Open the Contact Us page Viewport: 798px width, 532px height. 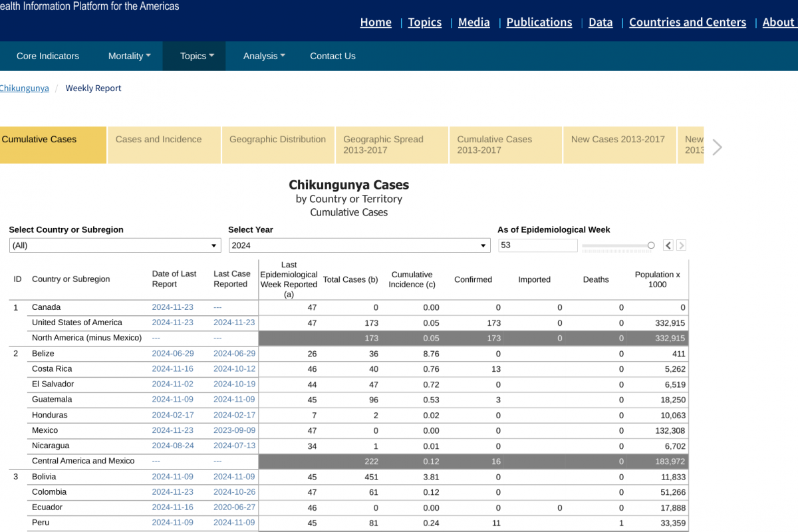332,56
